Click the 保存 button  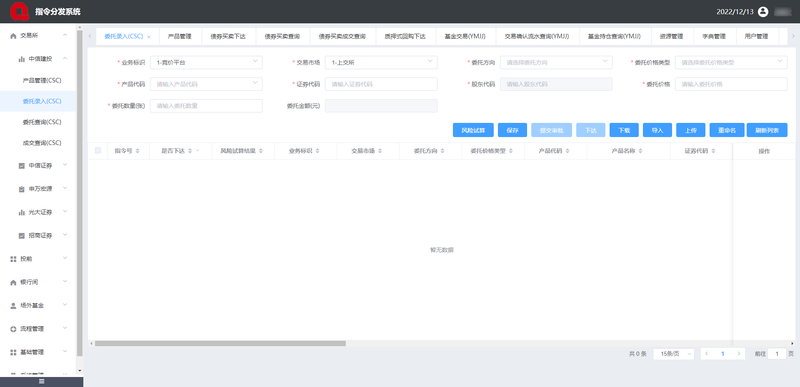[512, 130]
